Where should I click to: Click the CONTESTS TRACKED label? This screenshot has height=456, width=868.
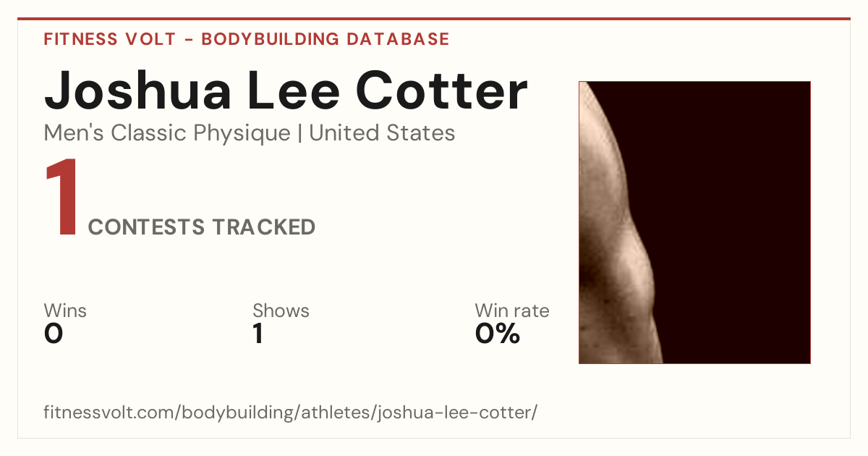tap(202, 227)
